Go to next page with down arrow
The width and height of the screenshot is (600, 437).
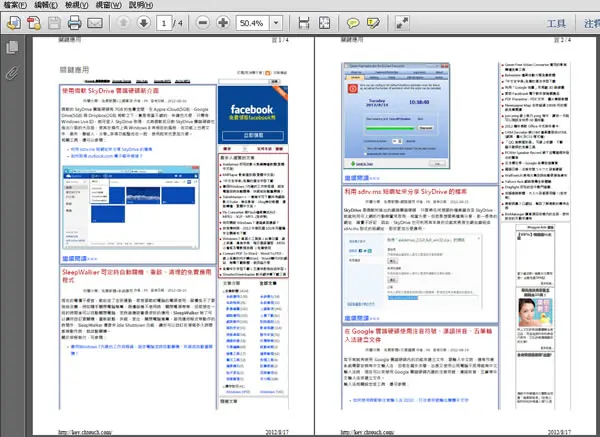pos(143,23)
